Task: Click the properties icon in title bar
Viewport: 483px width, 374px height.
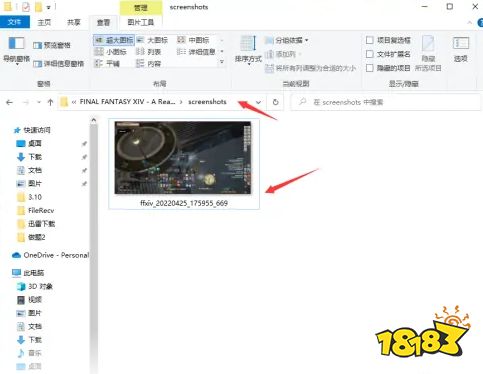Action: [x=26, y=7]
